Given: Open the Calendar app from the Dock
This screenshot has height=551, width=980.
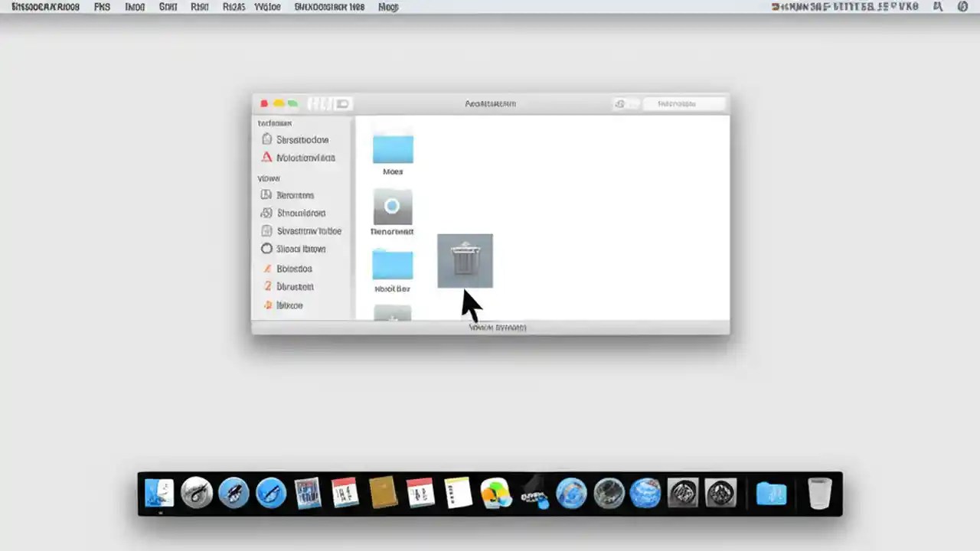Looking at the screenshot, I should 345,494.
